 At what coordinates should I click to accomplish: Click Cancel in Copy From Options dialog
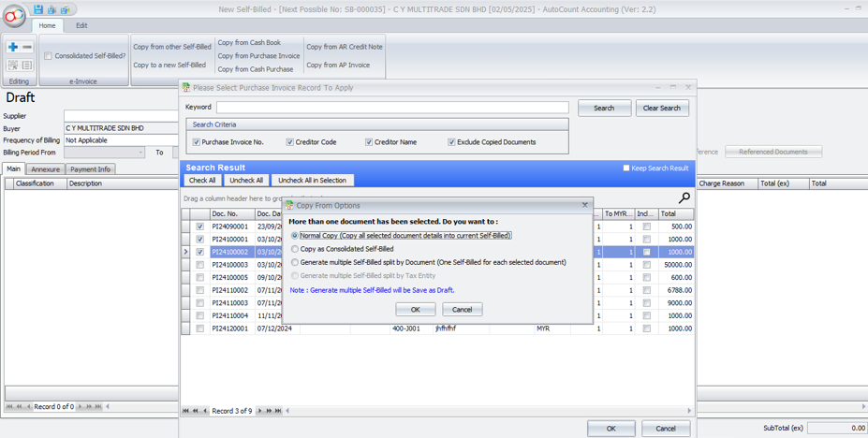click(x=462, y=309)
